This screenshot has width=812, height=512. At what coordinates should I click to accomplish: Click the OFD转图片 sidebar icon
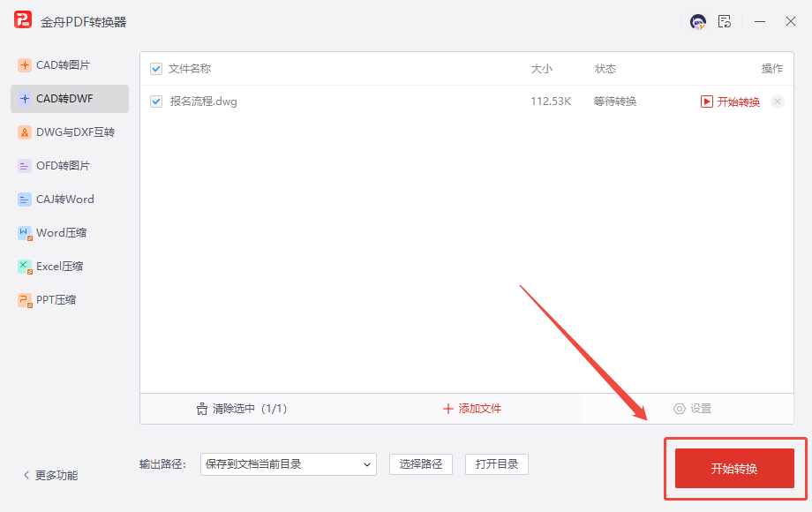[x=25, y=166]
